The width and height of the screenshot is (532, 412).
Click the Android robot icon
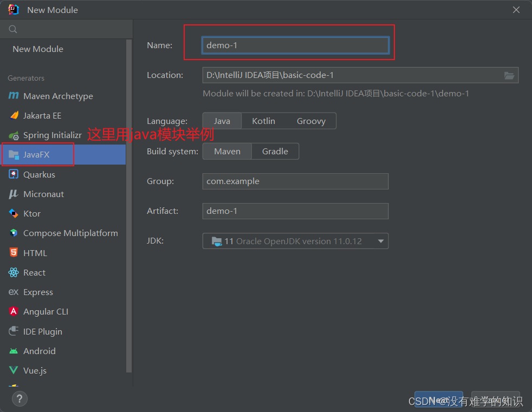pyautogui.click(x=14, y=351)
